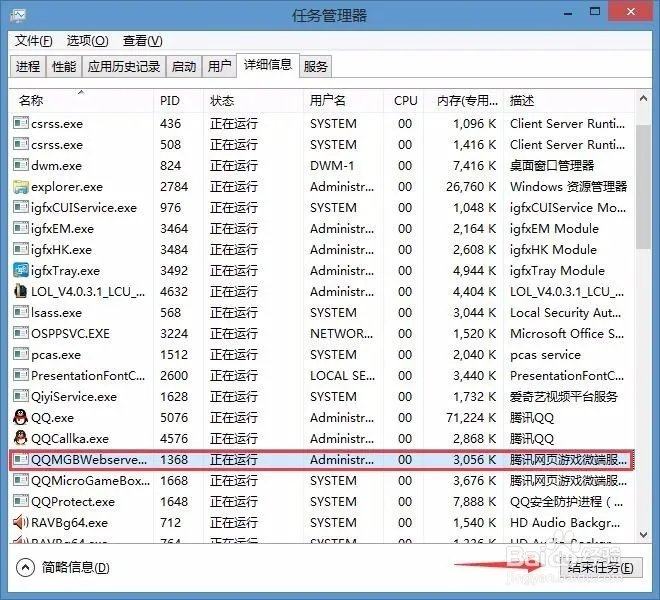Click the LOL_V4.0.3.1_LCU process icon
This screenshot has height=600, width=660.
coord(20,291)
